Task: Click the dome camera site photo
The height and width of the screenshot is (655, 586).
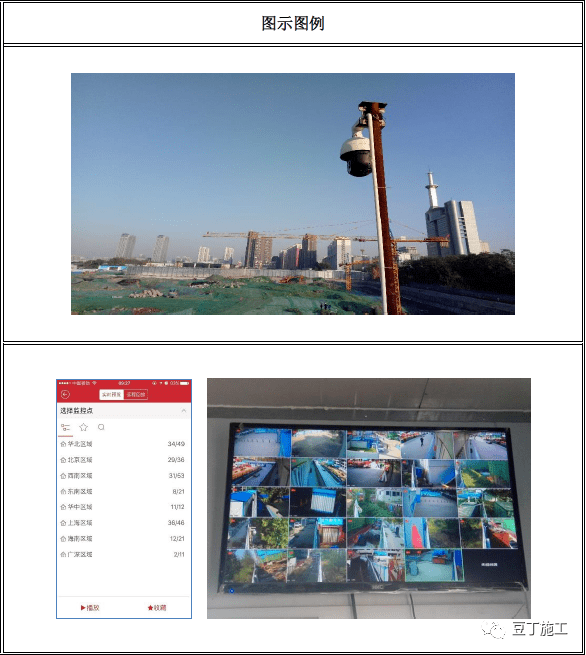Action: tap(293, 194)
